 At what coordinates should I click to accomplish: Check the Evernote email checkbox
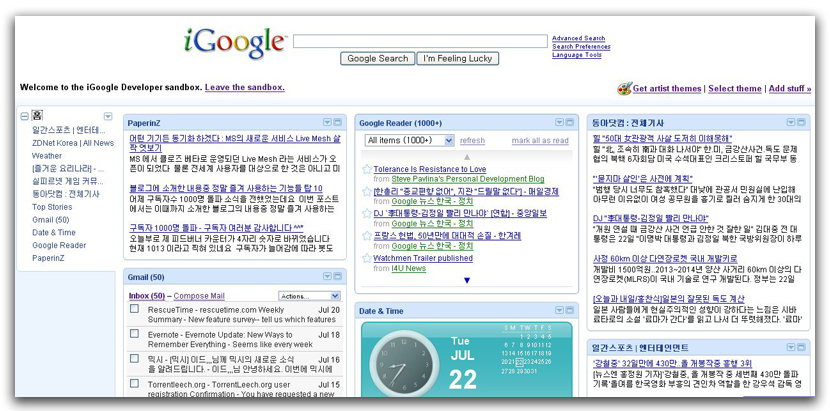click(134, 334)
